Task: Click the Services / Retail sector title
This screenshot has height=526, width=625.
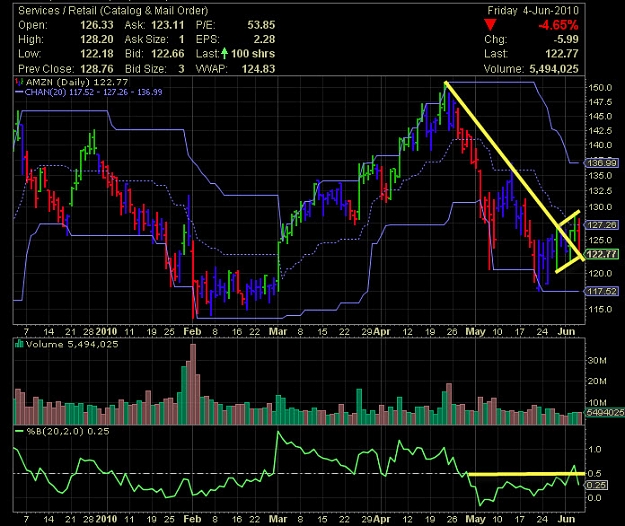Action: [113, 11]
